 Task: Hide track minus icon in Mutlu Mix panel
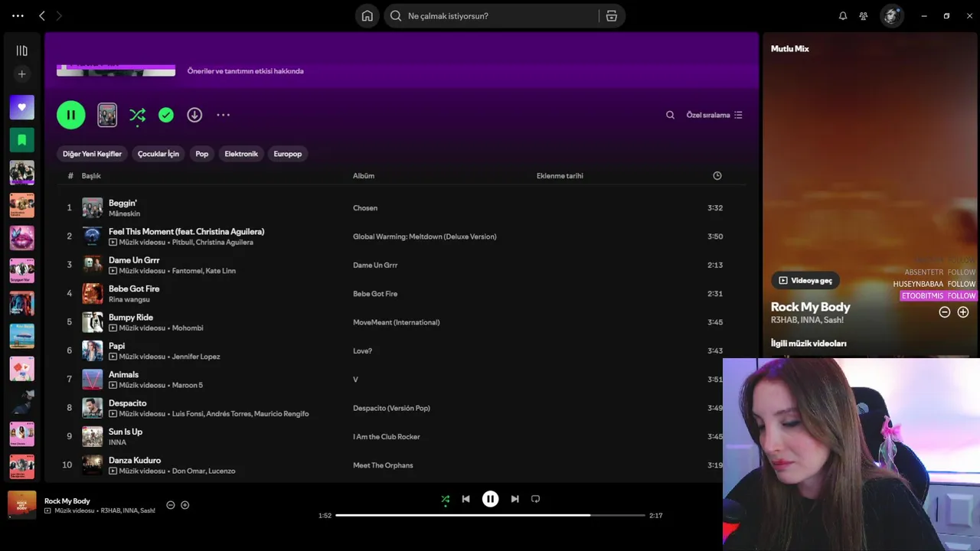point(945,312)
